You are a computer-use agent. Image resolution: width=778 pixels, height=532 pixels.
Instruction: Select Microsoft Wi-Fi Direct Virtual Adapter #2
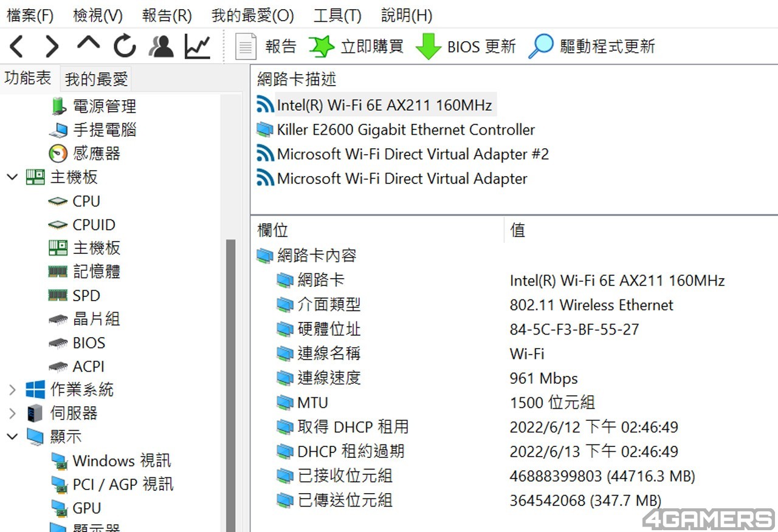point(413,154)
